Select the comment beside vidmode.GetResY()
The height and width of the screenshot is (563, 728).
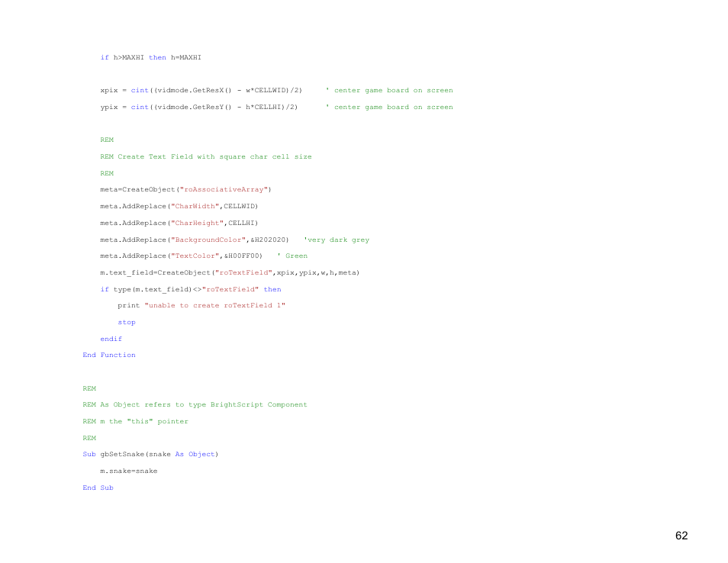(389, 108)
